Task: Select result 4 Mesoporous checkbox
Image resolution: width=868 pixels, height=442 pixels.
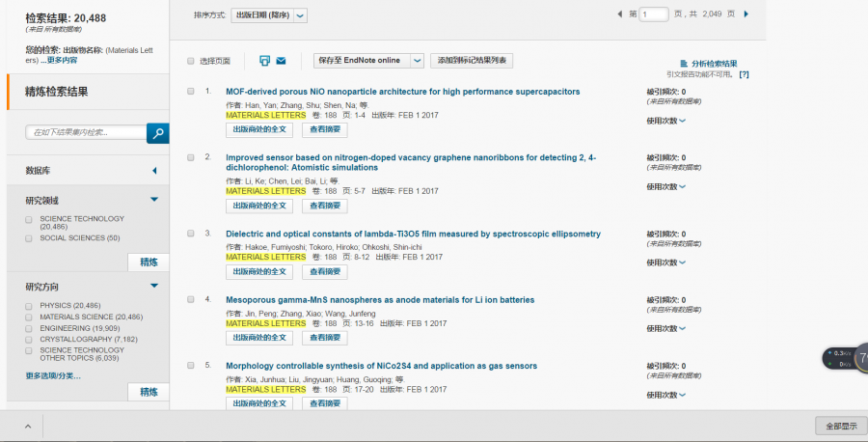Action: pyautogui.click(x=190, y=299)
